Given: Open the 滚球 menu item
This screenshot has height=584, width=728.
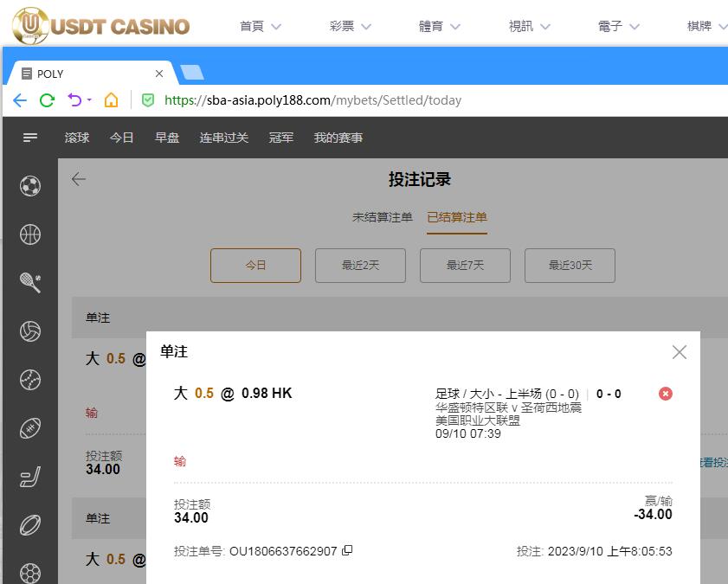Looking at the screenshot, I should [x=77, y=138].
